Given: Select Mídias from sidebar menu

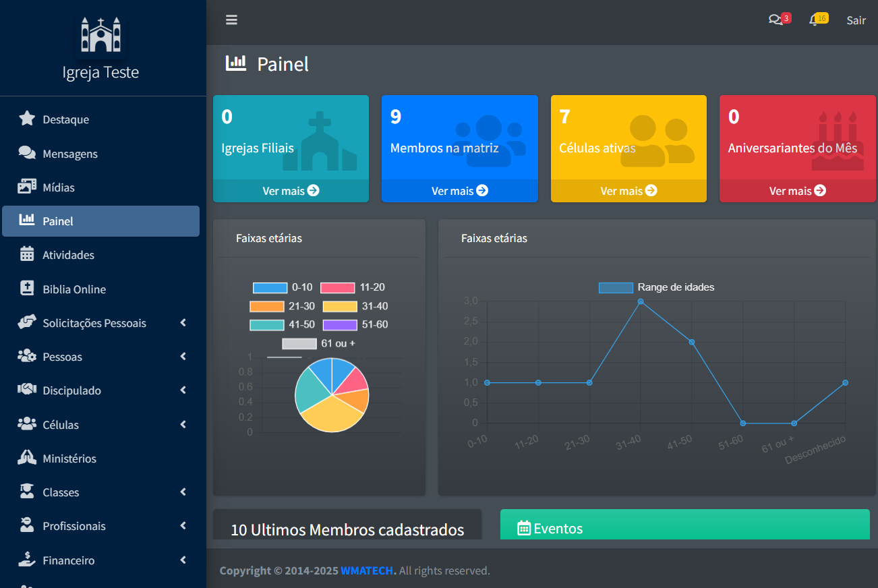Looking at the screenshot, I should click(59, 187).
